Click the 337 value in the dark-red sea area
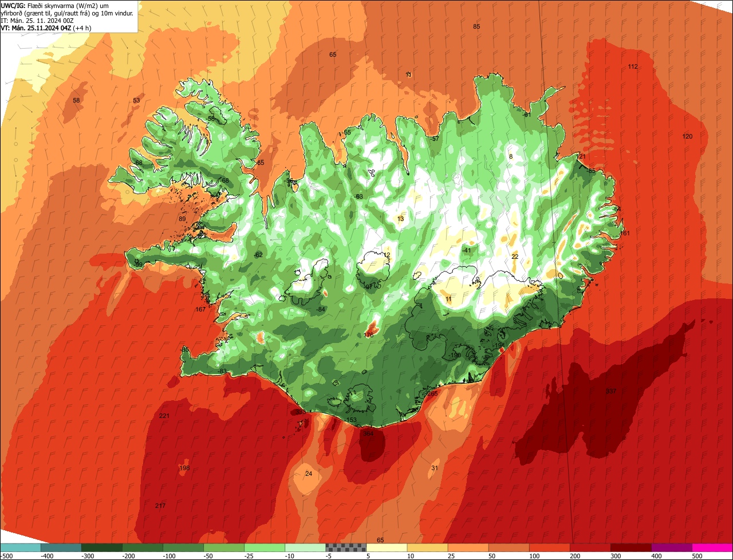Image resolution: width=733 pixels, height=560 pixels. [x=611, y=391]
